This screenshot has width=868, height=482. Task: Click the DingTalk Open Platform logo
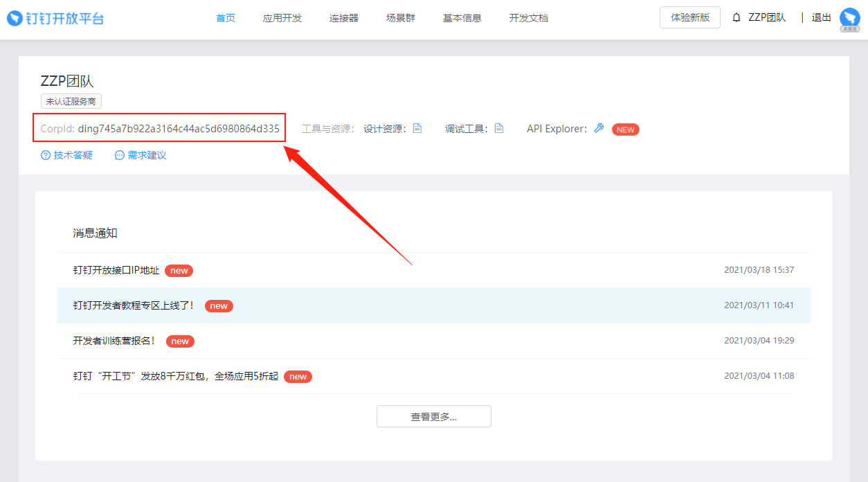point(55,17)
